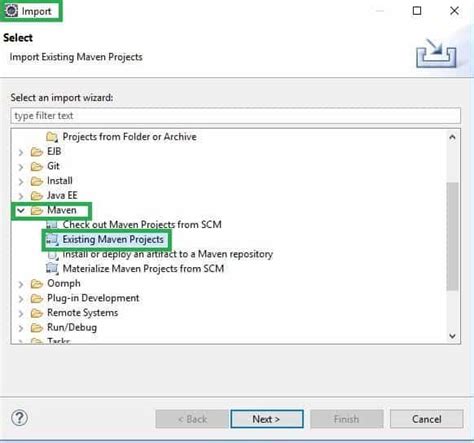The image size is (474, 443).
Task: Select the Java EE label
Action: 62,195
